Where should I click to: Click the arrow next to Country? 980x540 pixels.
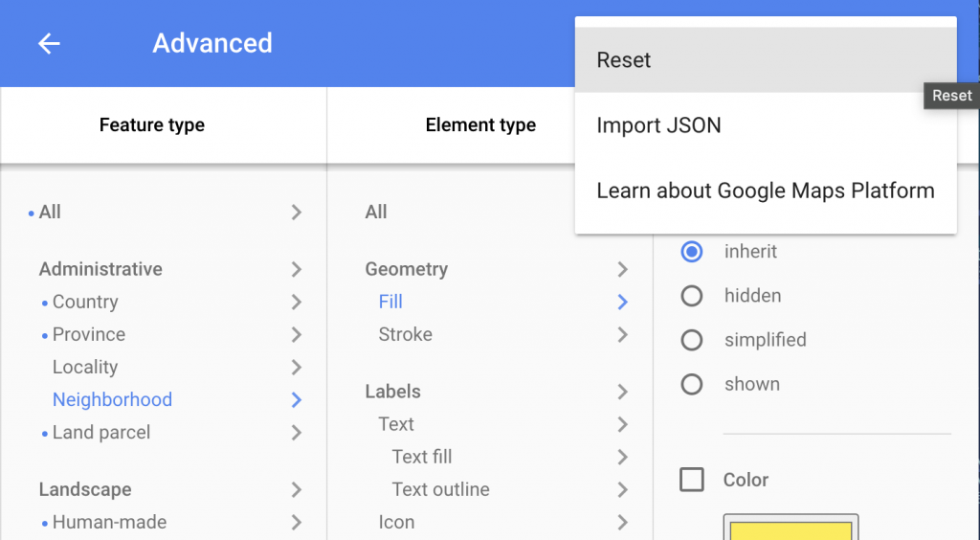(x=296, y=303)
